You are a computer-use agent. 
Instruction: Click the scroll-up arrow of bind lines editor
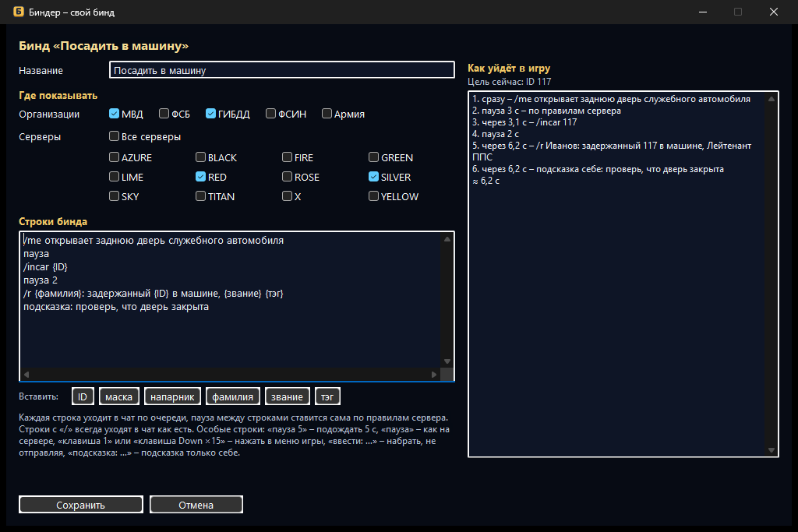coord(447,239)
